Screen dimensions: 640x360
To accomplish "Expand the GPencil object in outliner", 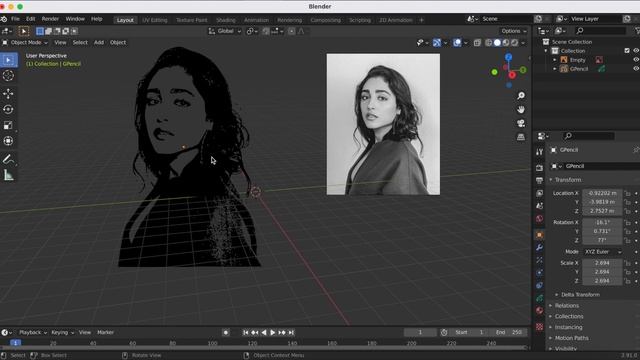I will 555,69.
